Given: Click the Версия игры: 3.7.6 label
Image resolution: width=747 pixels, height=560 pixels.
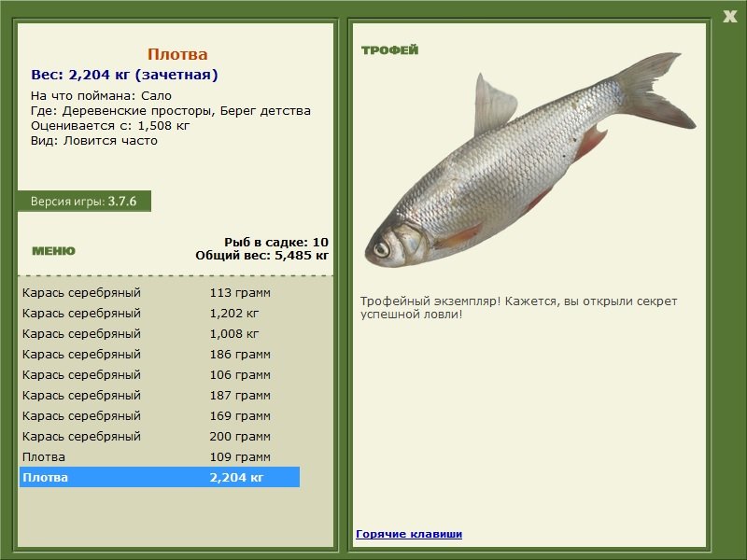Looking at the screenshot, I should click(x=84, y=201).
